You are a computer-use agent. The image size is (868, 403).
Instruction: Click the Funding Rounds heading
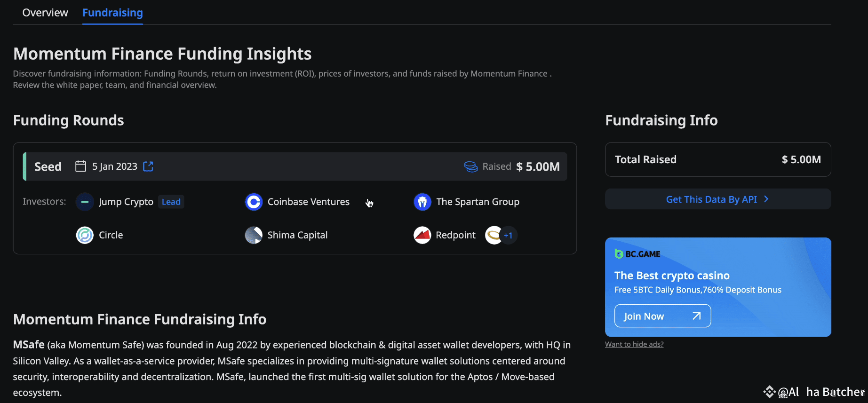(69, 120)
